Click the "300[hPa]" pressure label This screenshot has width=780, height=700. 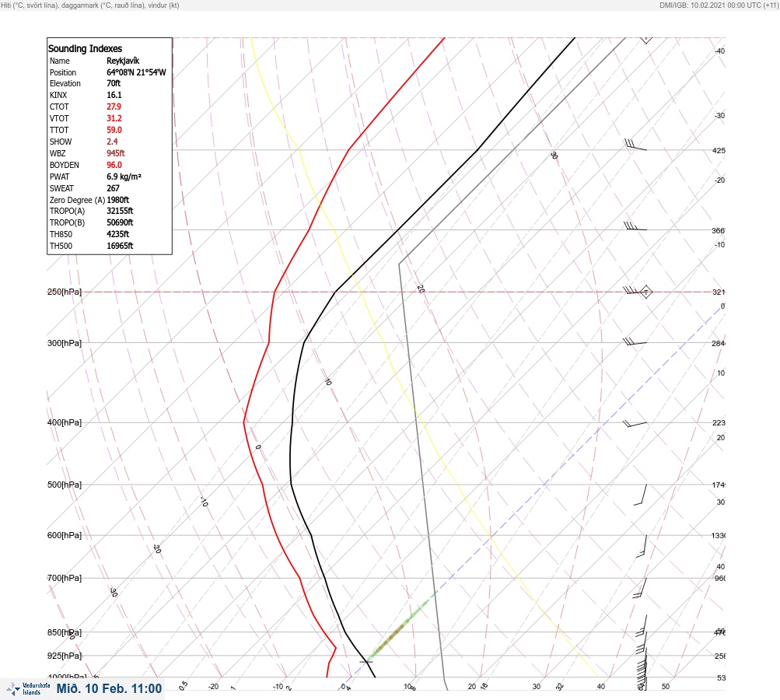[x=65, y=343]
